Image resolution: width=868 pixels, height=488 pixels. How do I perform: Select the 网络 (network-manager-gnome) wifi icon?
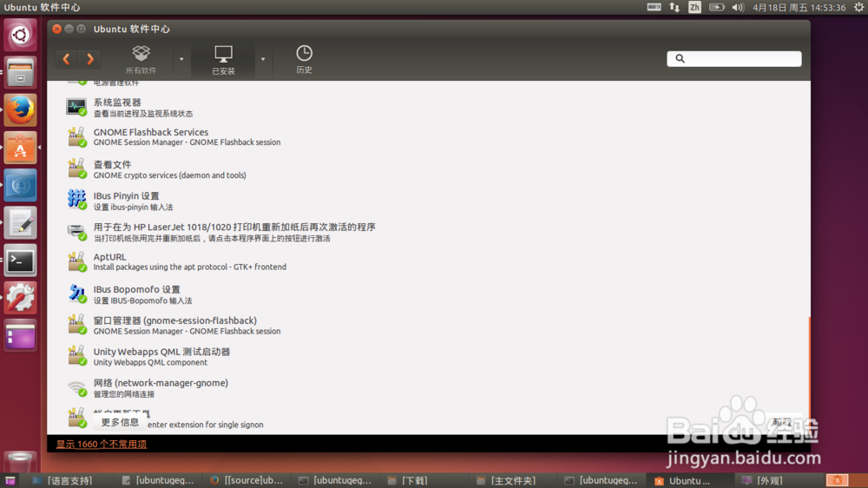tap(76, 388)
